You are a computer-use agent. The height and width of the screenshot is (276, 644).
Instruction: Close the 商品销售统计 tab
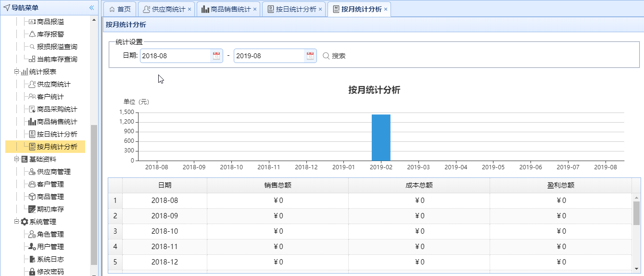(255, 9)
